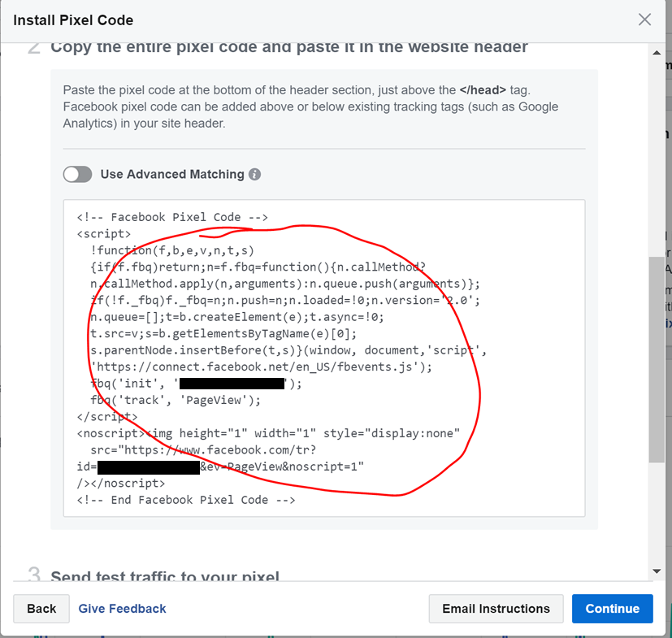Click the scrollbar down arrow
Screen dimensions: 672x638
pos(656,571)
